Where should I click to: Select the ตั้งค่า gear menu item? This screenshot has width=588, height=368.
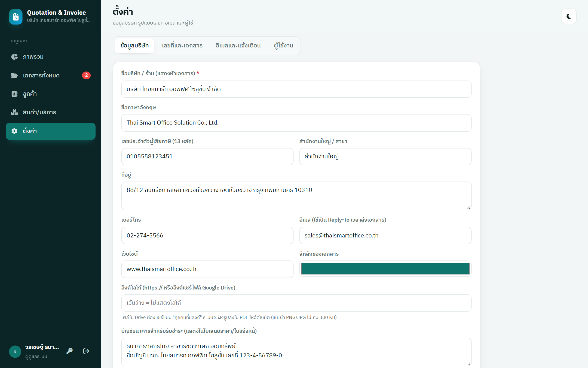51,131
